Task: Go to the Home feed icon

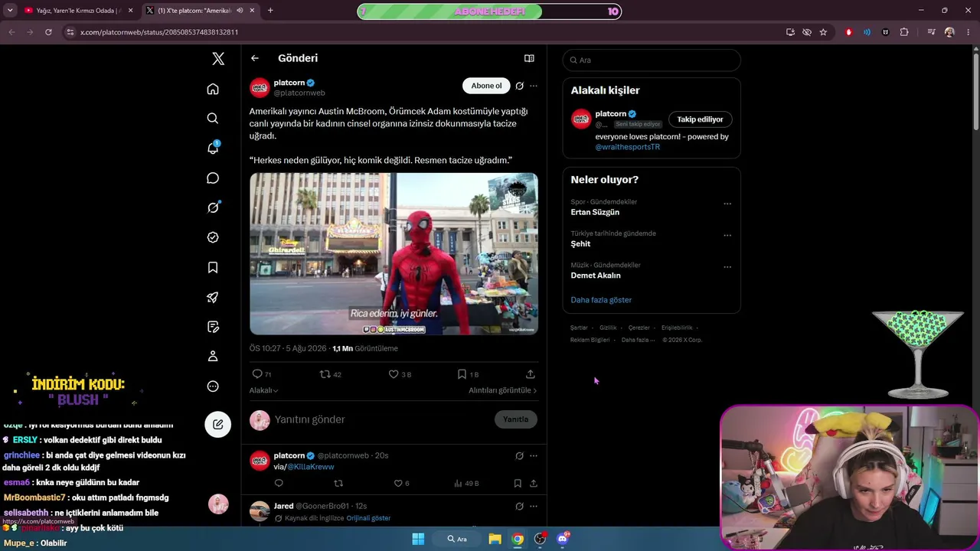Action: (x=213, y=89)
